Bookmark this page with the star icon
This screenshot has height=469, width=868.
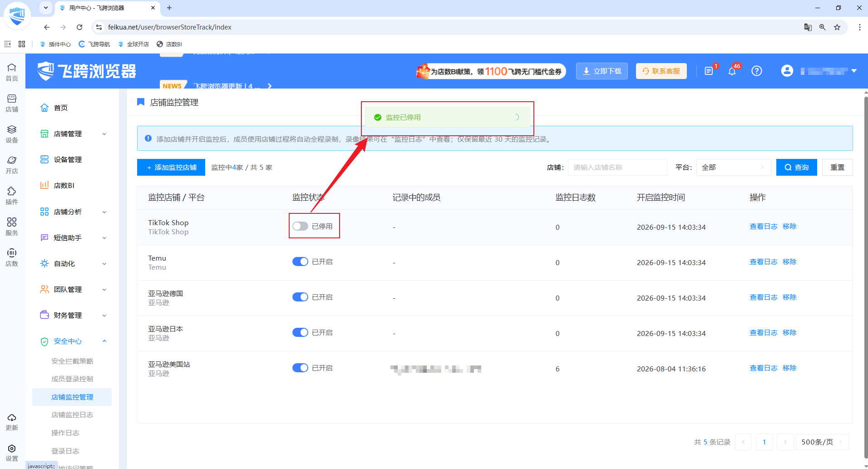pyautogui.click(x=837, y=27)
